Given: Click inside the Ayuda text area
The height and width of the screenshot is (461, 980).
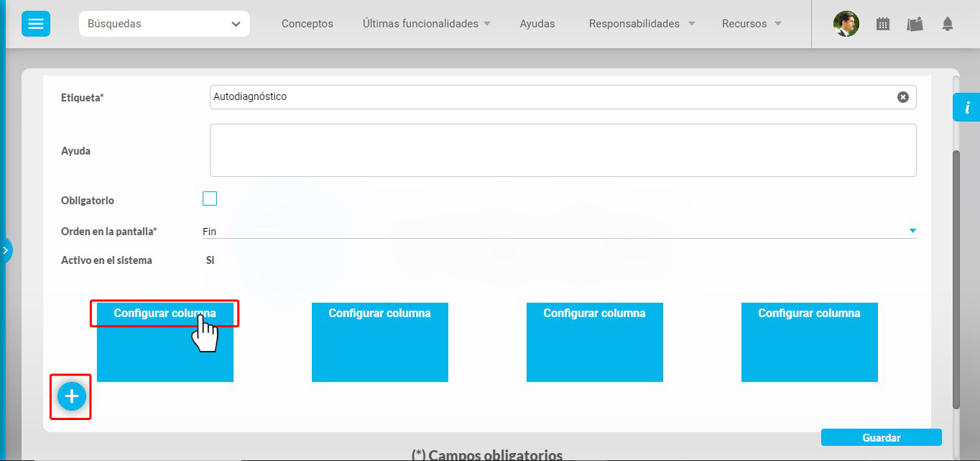Looking at the screenshot, I should tap(563, 150).
